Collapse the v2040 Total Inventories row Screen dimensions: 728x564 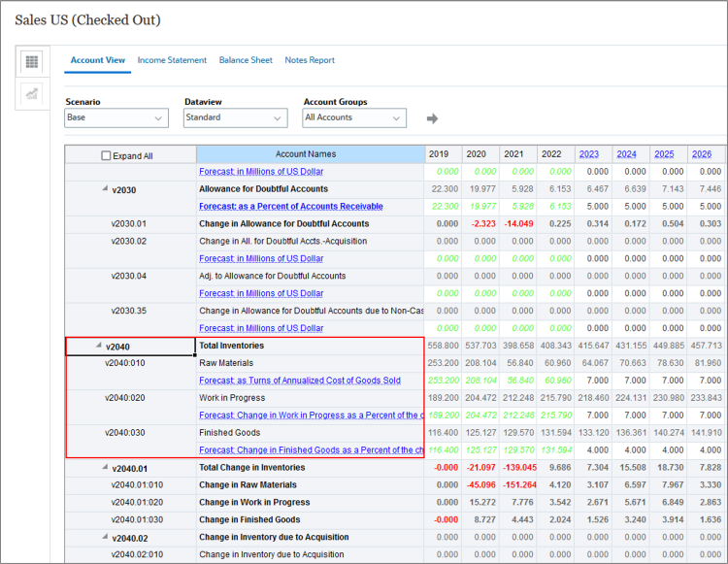click(98, 346)
